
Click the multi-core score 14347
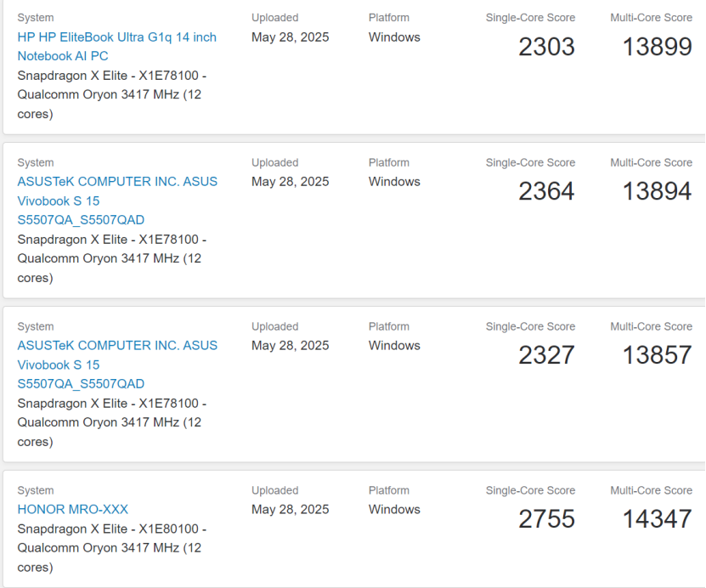coord(658,519)
